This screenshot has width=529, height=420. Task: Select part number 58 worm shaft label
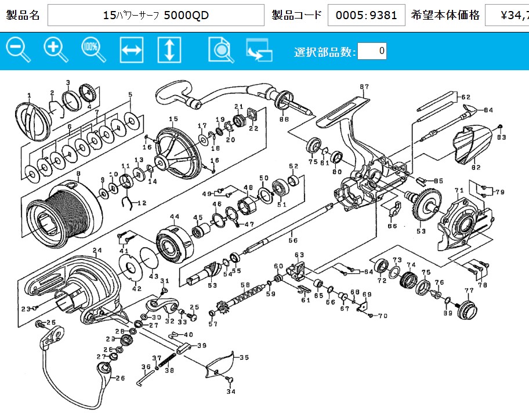tap(245, 285)
